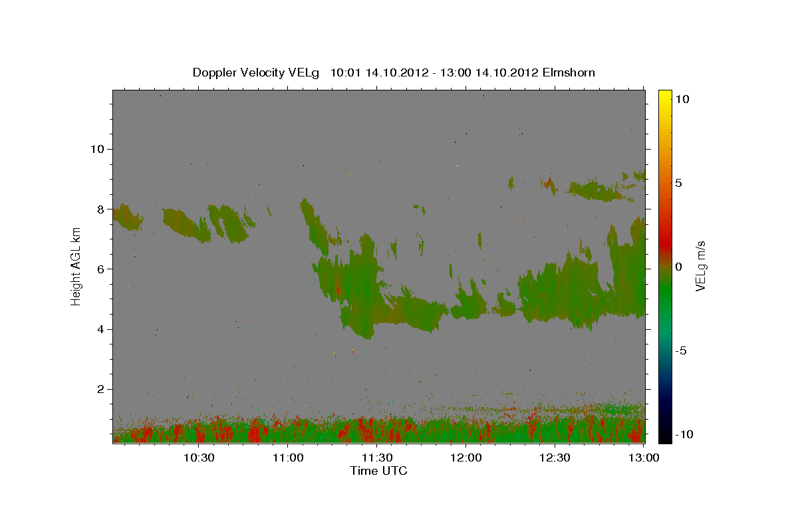Click the cloud echo near 10:25 at 7.5 km
This screenshot has height=532, width=798.
click(x=186, y=224)
